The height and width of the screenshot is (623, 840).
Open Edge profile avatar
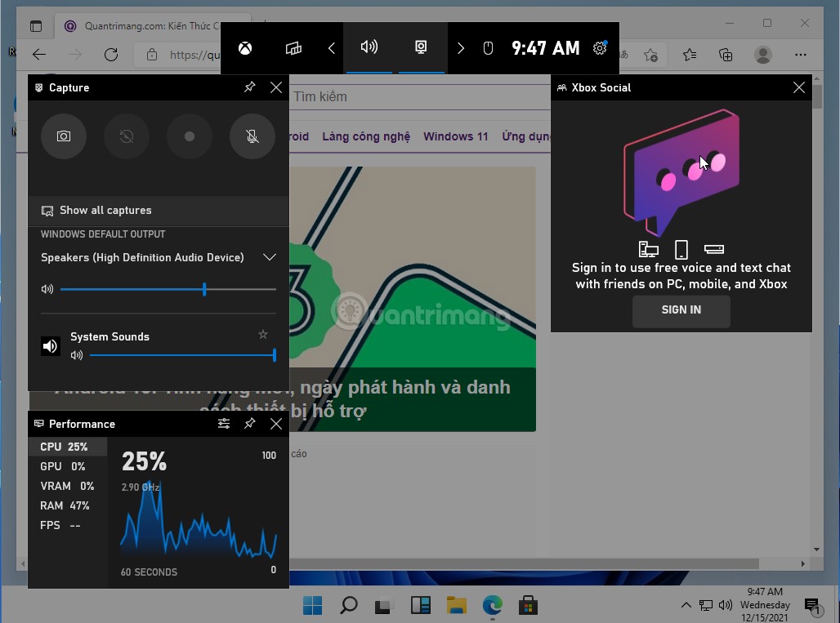pyautogui.click(x=763, y=55)
